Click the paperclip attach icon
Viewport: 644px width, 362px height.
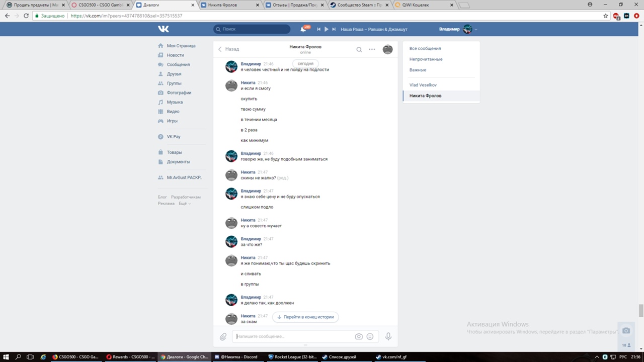point(223,336)
